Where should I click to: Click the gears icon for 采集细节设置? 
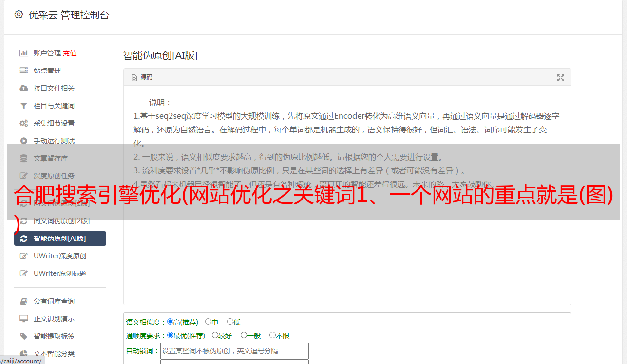(23, 123)
